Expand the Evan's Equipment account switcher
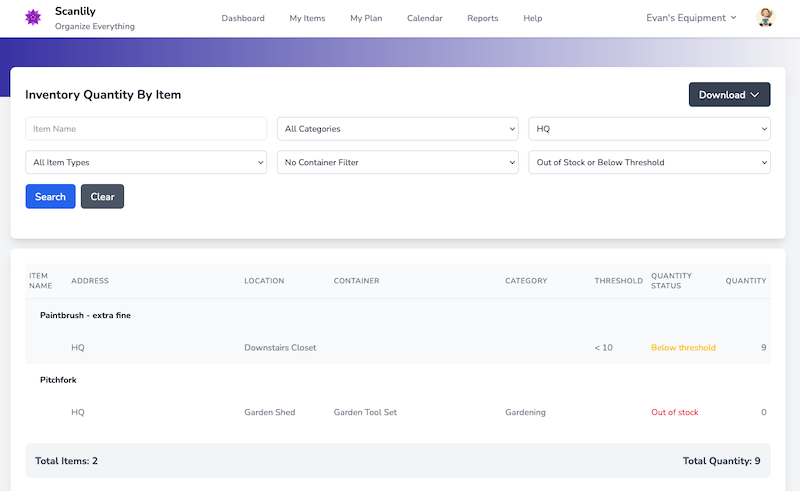800x491 pixels. (x=691, y=18)
